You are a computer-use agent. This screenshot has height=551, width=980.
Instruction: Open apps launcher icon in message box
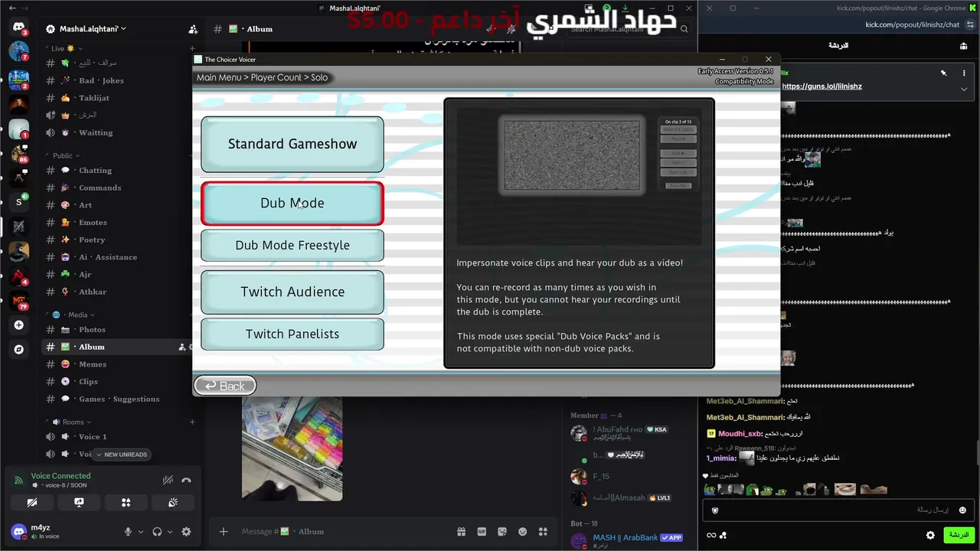(x=543, y=531)
